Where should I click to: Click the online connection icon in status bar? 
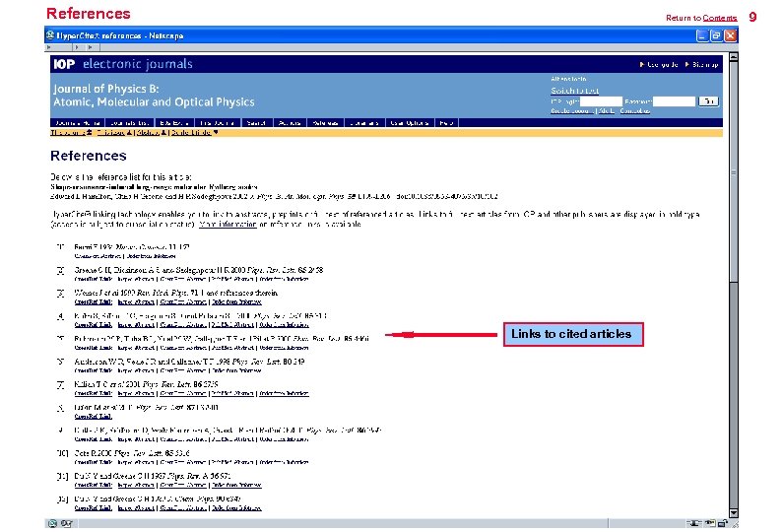pyautogui.click(x=693, y=523)
